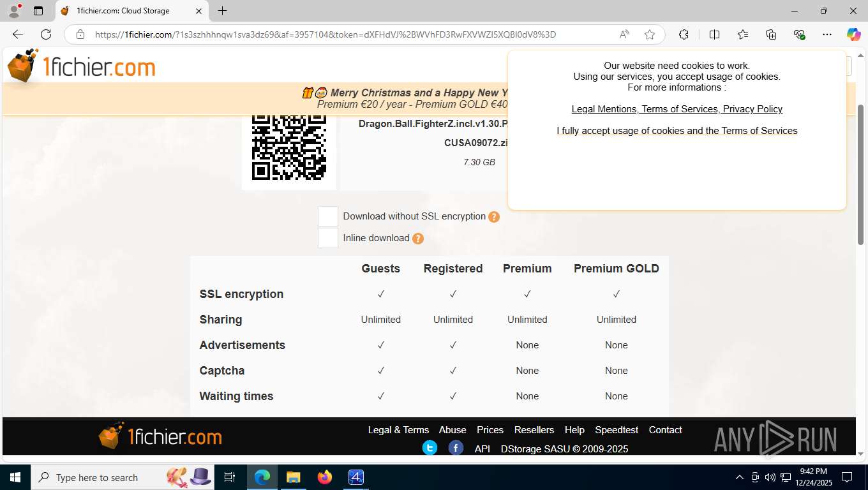Image resolution: width=868 pixels, height=490 pixels.
Task: Open Windows Start menu
Action: 15,477
